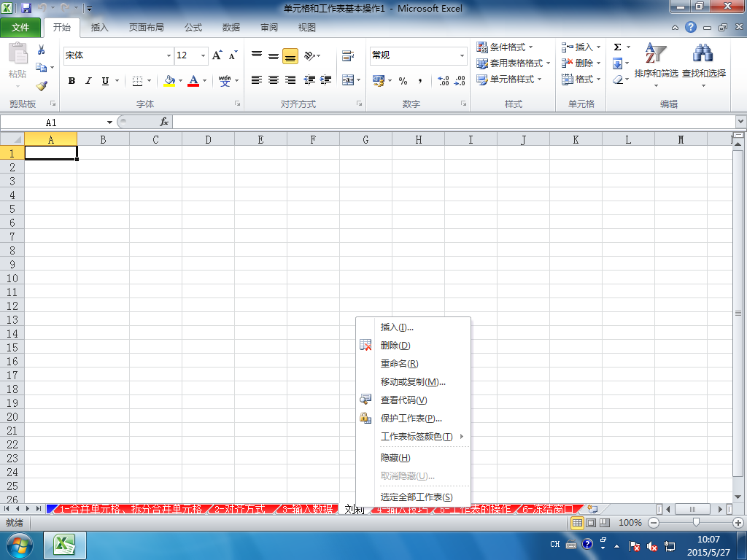Expand the font size 12 dropdown
Viewport: 747px width, 560px height.
pyautogui.click(x=203, y=55)
